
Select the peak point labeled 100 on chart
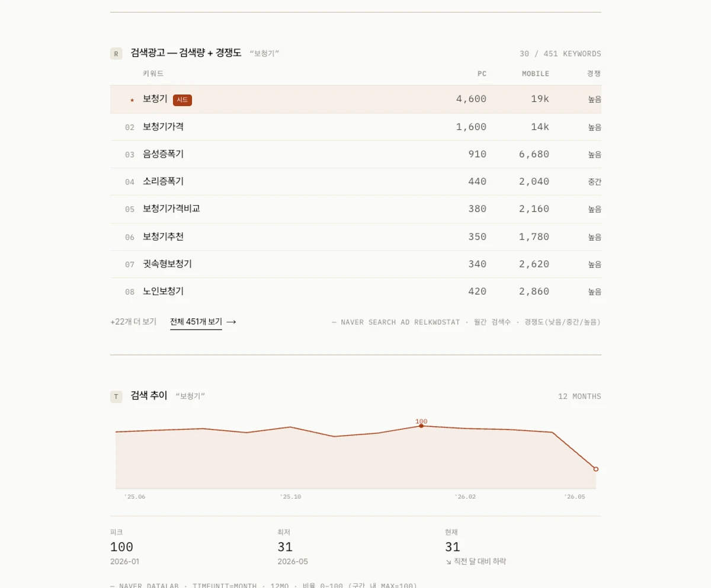click(x=421, y=426)
